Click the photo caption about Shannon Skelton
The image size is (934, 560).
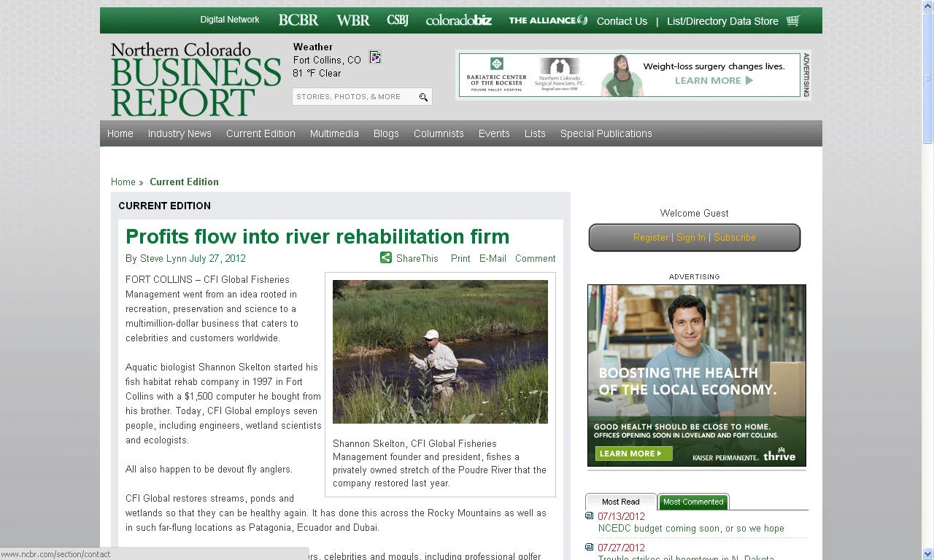[x=439, y=463]
